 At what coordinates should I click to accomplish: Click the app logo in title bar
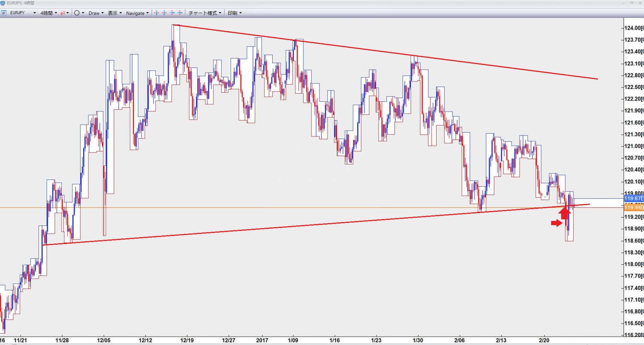point(3,3)
